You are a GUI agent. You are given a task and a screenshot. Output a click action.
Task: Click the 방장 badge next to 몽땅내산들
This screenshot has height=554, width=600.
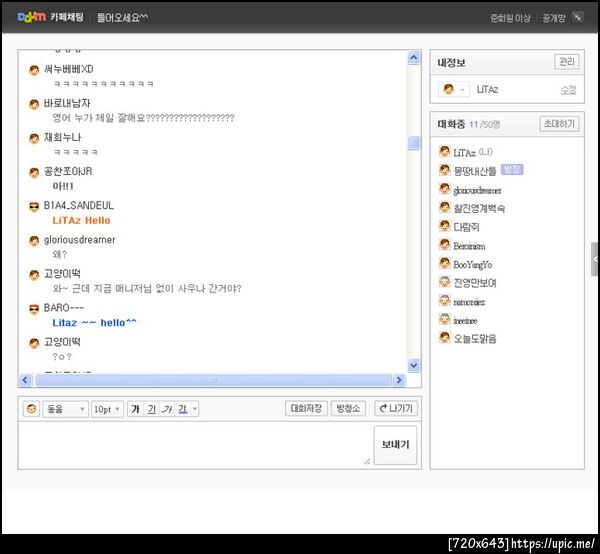(x=512, y=169)
